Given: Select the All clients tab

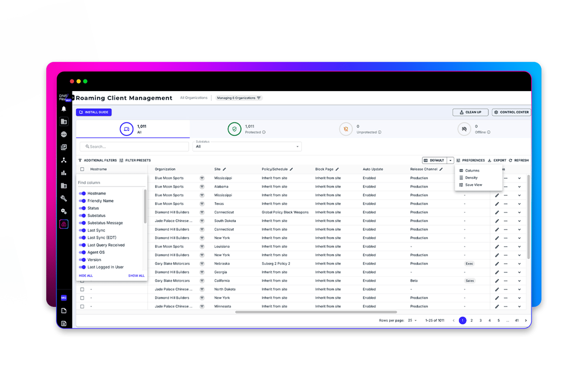Looking at the screenshot, I should coord(133,129).
